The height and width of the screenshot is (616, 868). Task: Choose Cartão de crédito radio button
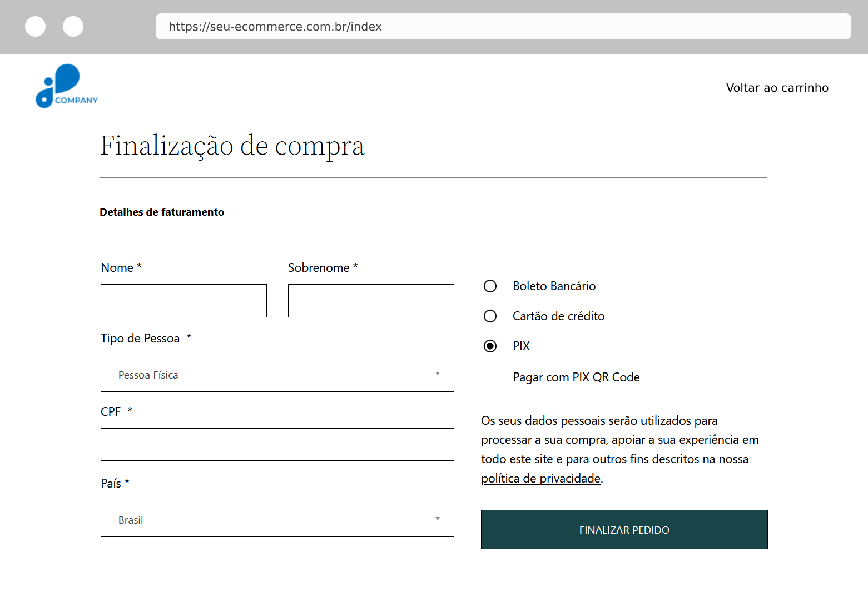pos(490,316)
